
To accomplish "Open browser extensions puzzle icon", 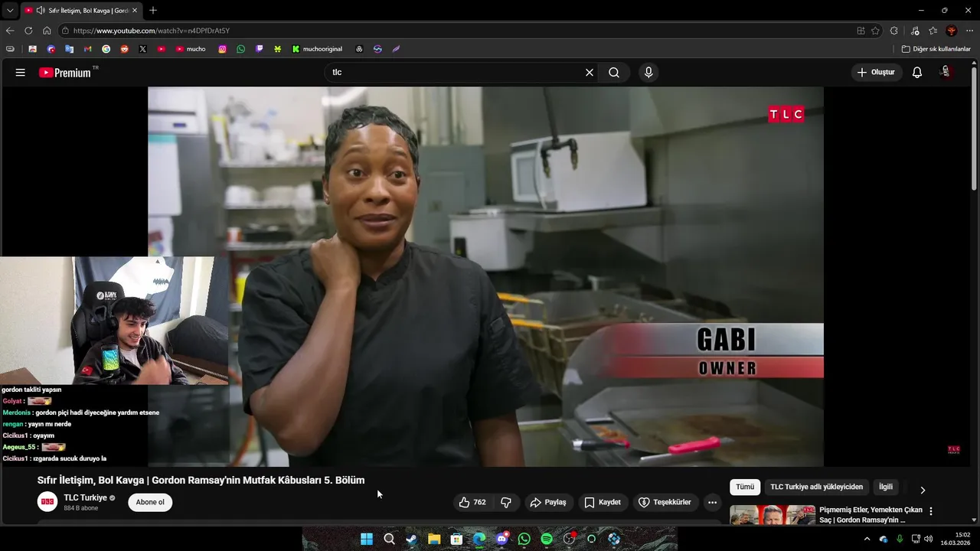I will 894,31.
